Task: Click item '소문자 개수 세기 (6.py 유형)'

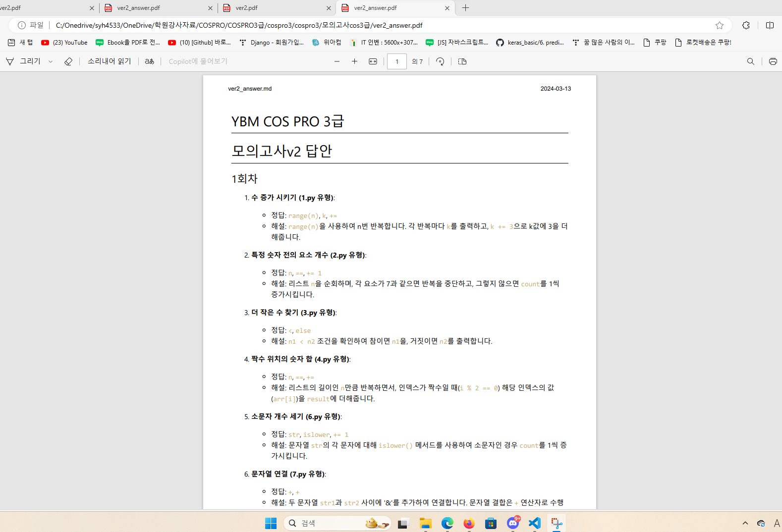Action: (296, 417)
